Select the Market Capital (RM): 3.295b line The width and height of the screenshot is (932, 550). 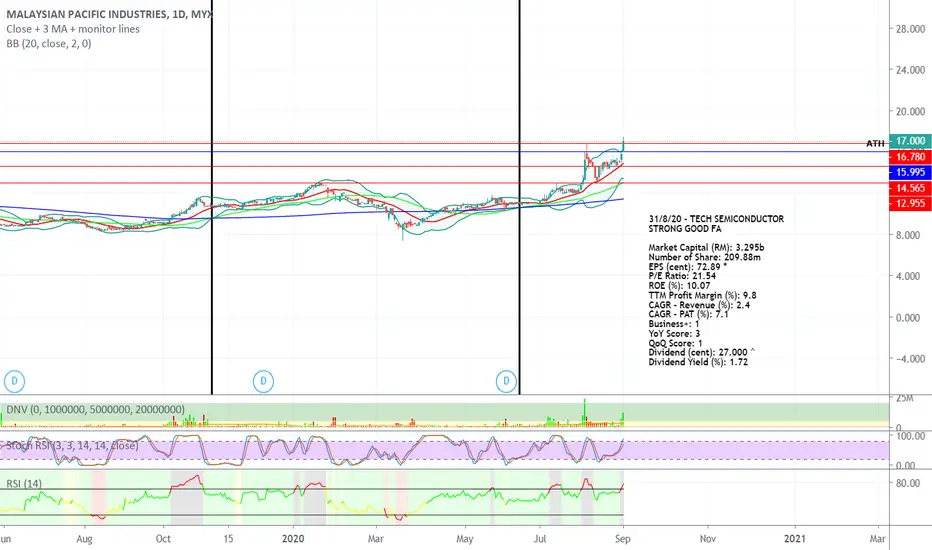coord(706,247)
